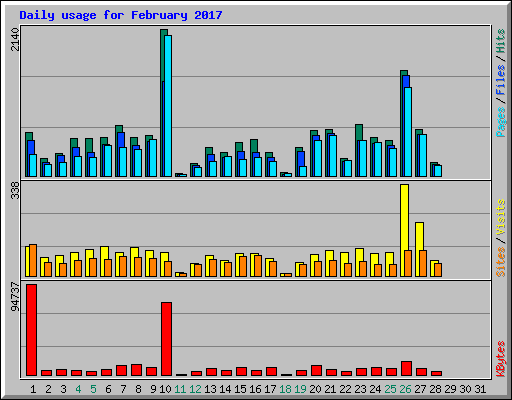
Task: Click the day 4 green axis label
Action: point(78,389)
